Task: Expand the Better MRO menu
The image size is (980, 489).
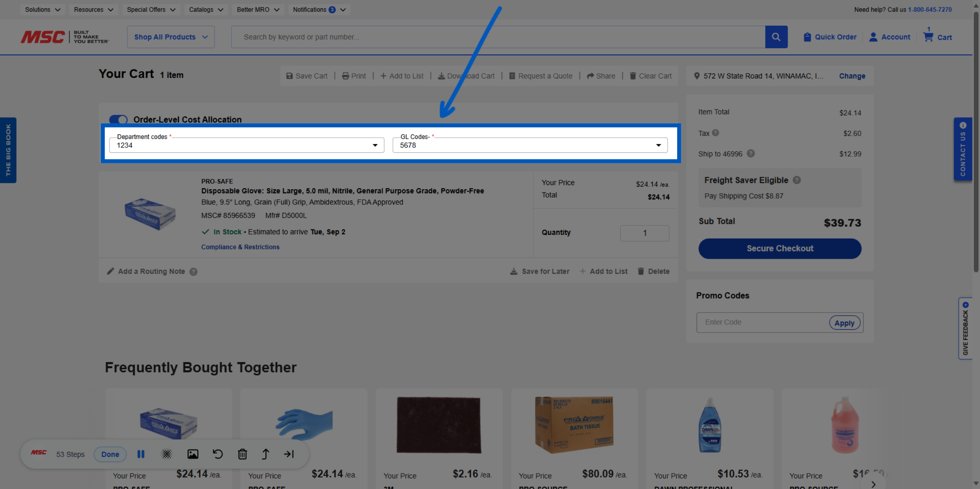Action: [x=258, y=9]
